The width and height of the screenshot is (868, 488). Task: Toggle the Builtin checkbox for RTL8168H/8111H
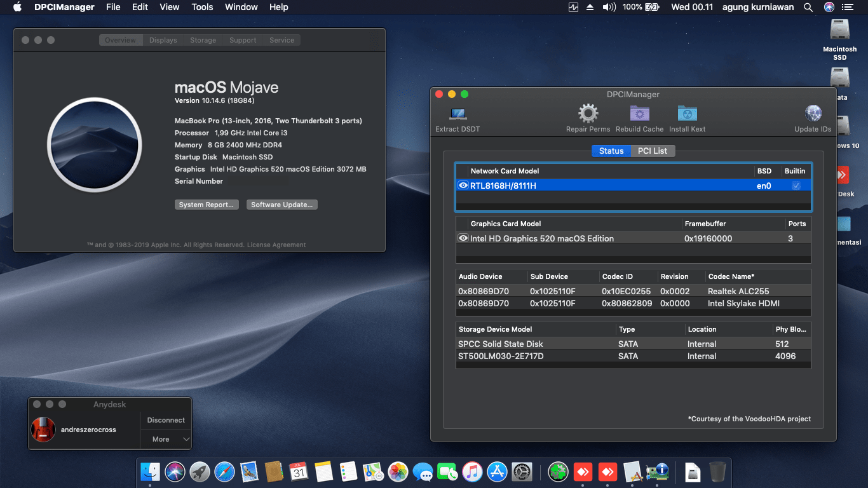[x=796, y=185]
